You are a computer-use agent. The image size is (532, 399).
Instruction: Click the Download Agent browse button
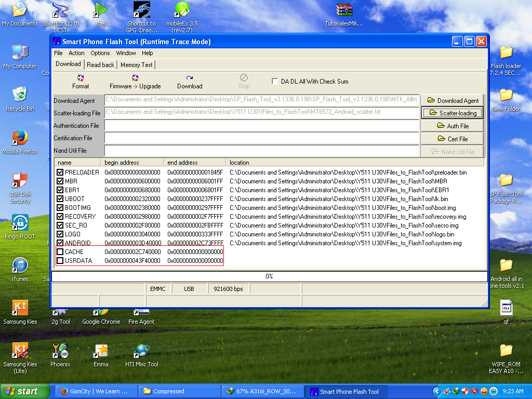(452, 100)
